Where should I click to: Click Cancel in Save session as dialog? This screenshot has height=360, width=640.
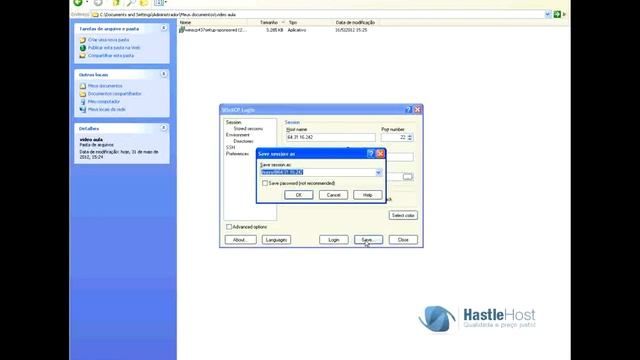[x=333, y=195]
